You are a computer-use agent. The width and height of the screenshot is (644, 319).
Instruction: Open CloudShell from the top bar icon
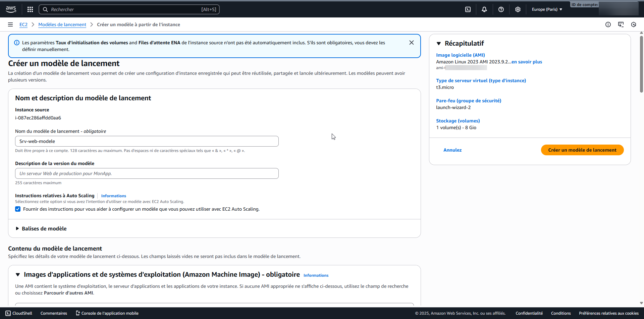click(x=468, y=9)
